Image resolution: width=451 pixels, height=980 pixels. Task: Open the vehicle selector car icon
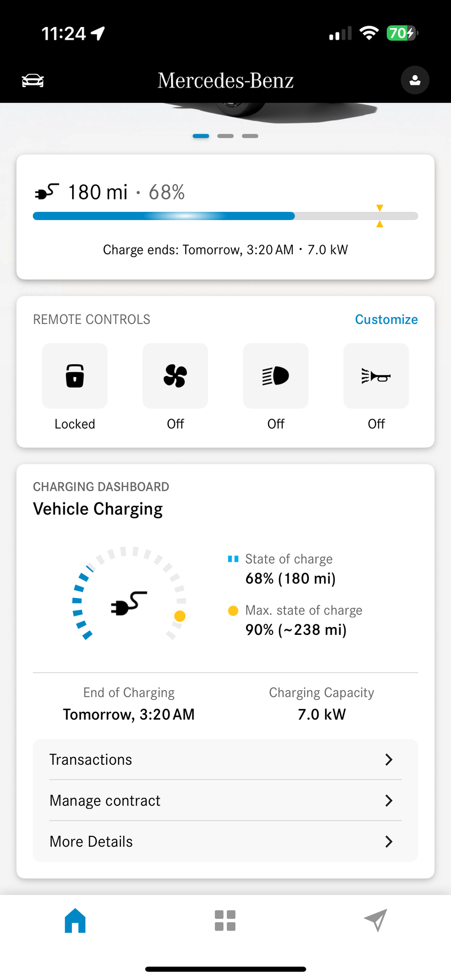33,80
